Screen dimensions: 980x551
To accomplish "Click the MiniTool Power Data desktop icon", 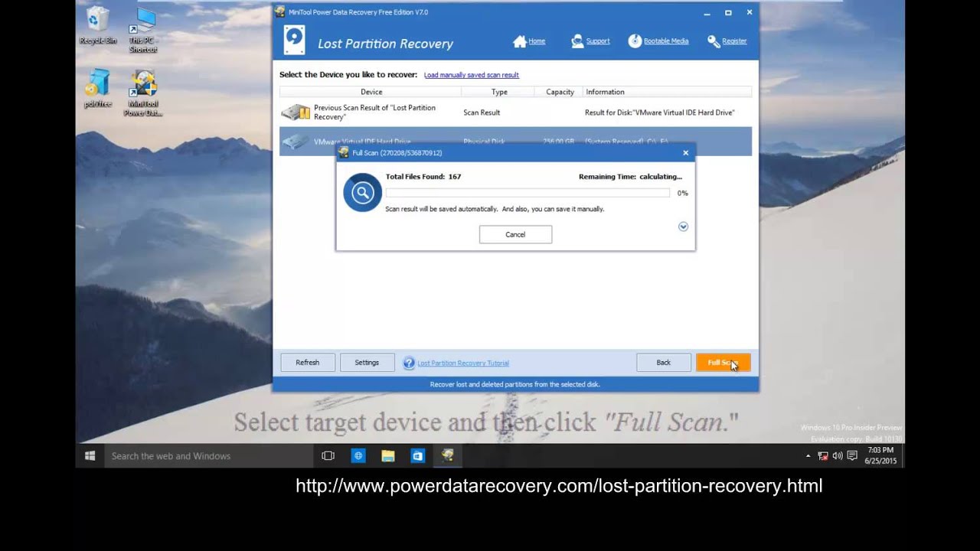I will coord(143,93).
